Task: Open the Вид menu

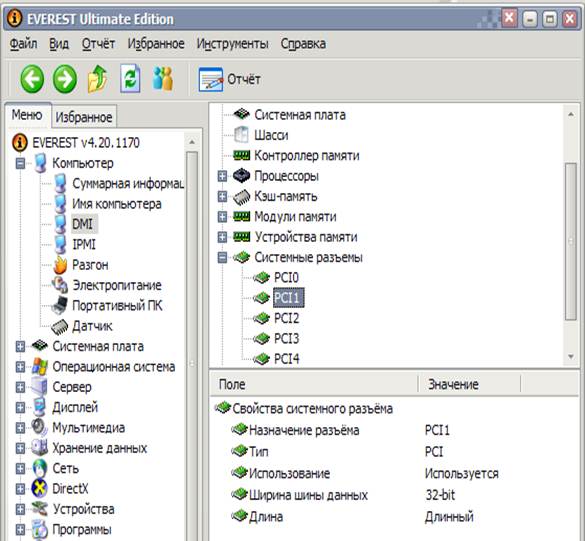Action: (x=59, y=44)
